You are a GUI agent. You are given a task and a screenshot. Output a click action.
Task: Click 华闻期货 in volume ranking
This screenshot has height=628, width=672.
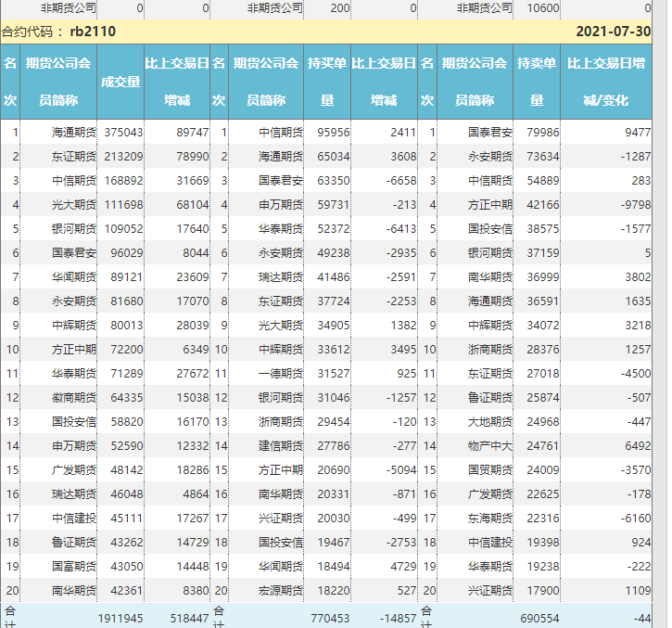click(x=74, y=277)
